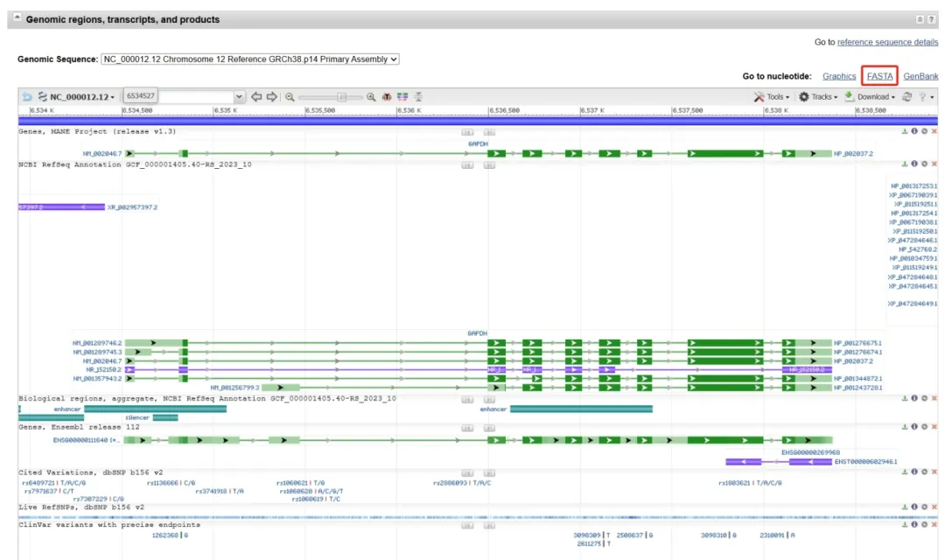
Task: Close the Cited Variations track
Action: point(934,472)
